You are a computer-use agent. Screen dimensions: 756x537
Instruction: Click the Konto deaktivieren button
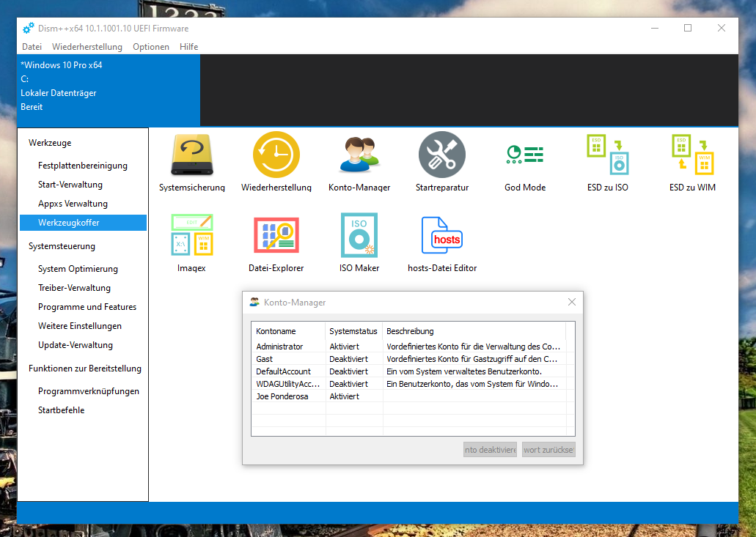point(490,449)
